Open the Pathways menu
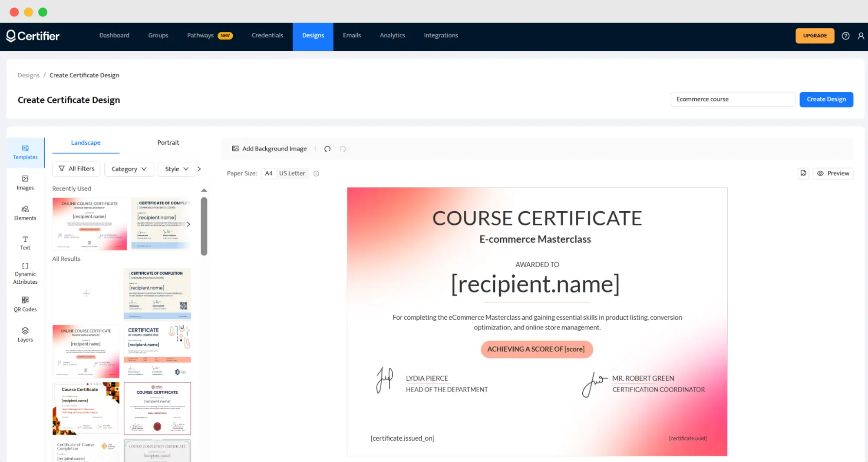The height and width of the screenshot is (462, 868). 210,36
